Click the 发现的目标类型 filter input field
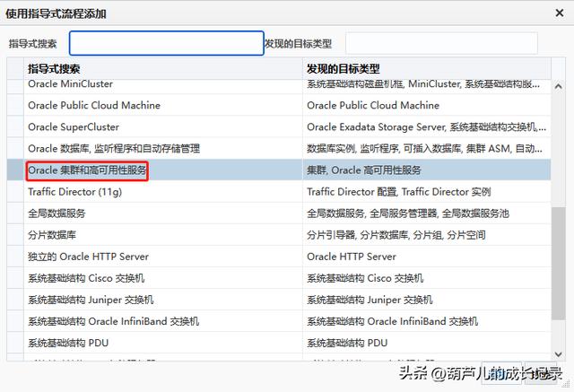The image size is (574, 392). pyautogui.click(x=441, y=43)
